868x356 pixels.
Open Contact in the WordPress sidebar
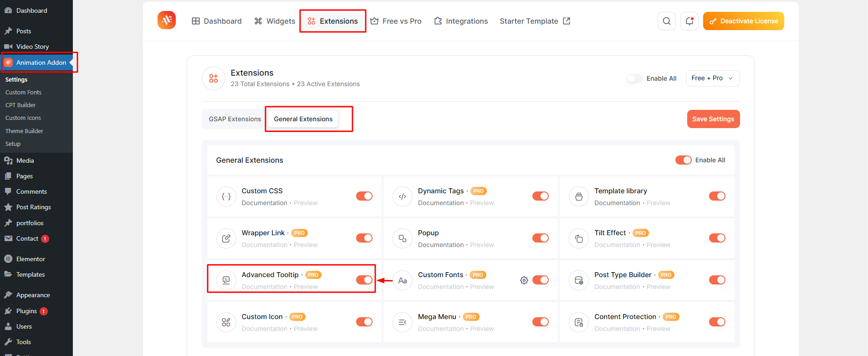pos(36,238)
